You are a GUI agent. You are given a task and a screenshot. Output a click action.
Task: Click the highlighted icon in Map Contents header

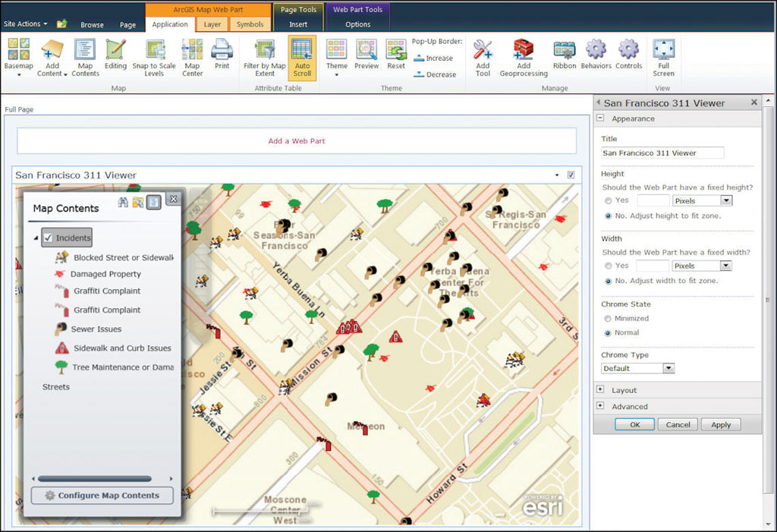click(153, 202)
